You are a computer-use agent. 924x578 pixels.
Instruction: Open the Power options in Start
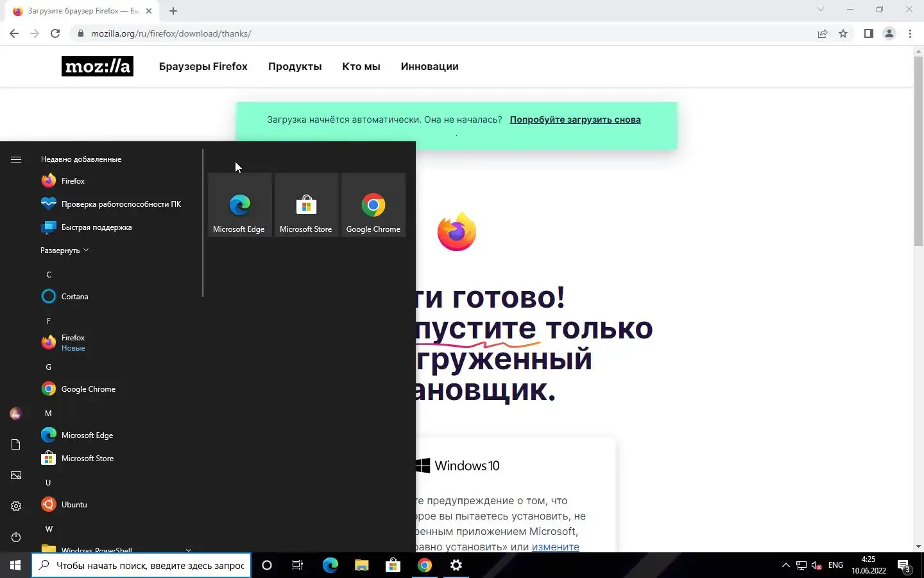point(16,537)
